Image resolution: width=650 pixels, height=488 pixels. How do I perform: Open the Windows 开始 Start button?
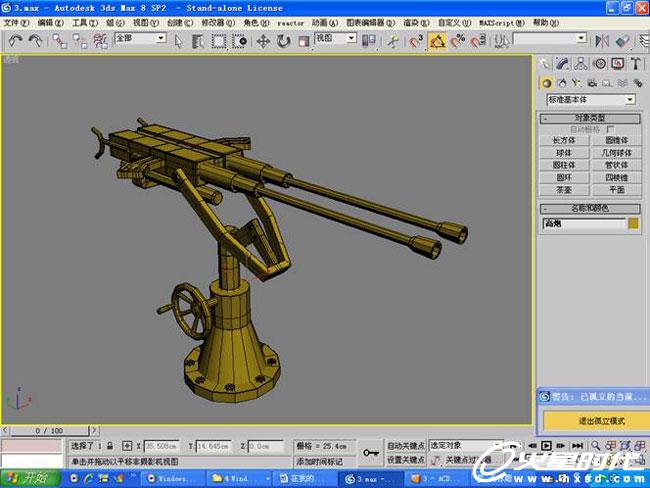click(30, 478)
